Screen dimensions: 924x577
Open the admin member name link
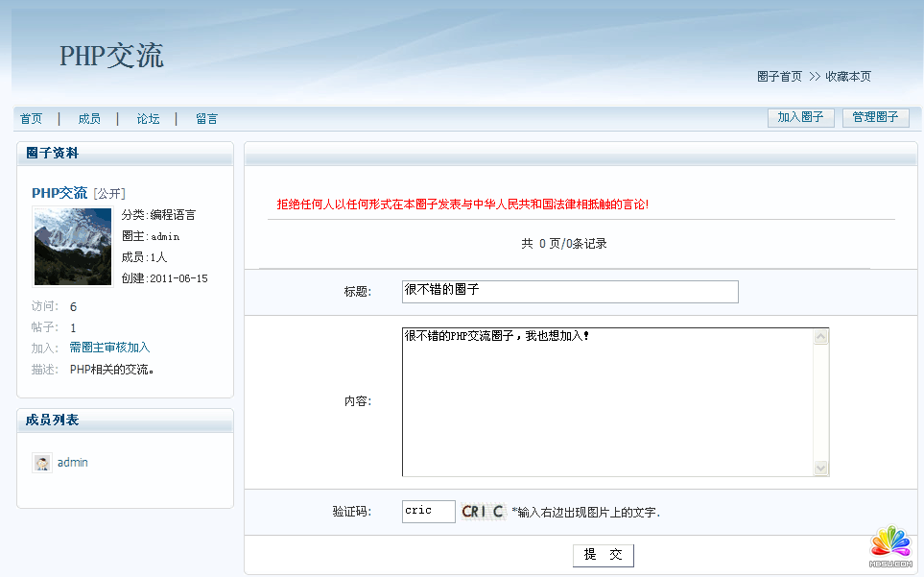tap(73, 463)
